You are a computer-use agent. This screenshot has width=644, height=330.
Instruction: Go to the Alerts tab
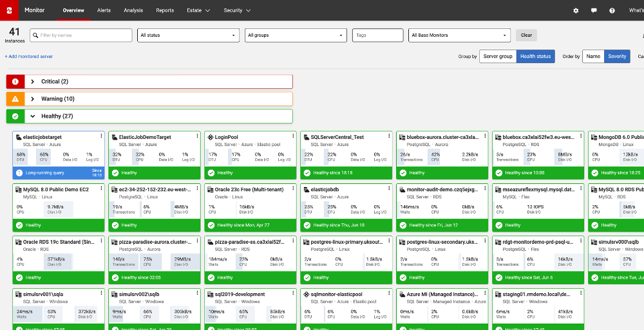click(104, 10)
